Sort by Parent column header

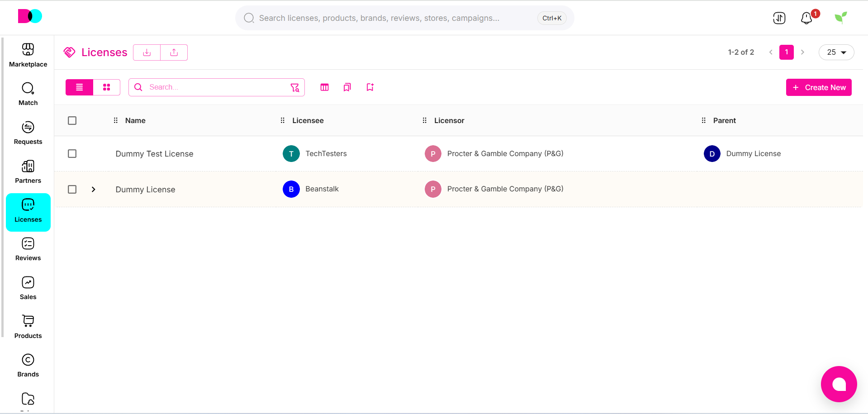pos(725,120)
